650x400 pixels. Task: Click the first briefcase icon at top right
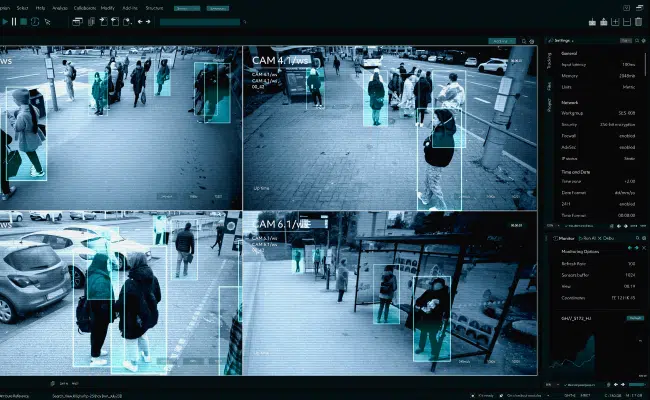click(592, 22)
